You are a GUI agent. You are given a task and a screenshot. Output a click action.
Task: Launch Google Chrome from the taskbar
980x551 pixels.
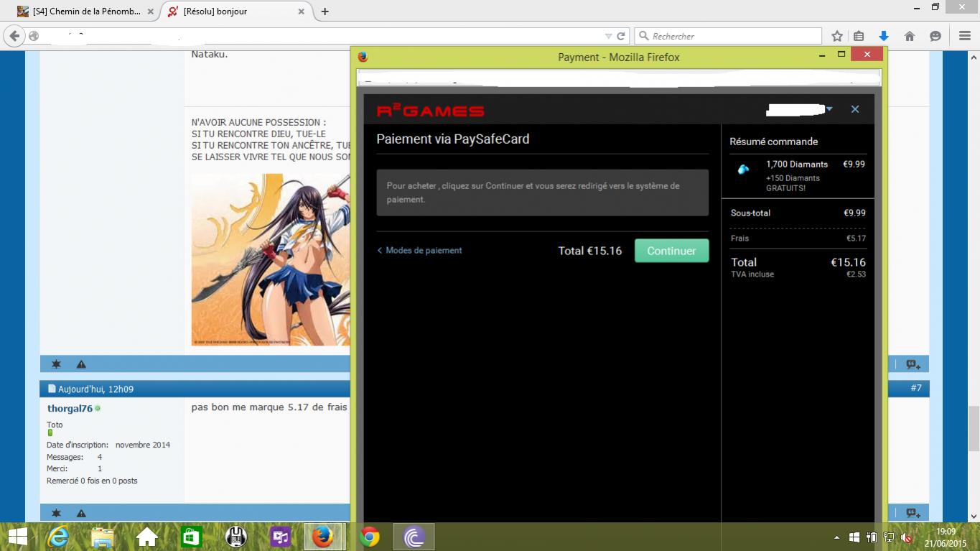pos(370,537)
